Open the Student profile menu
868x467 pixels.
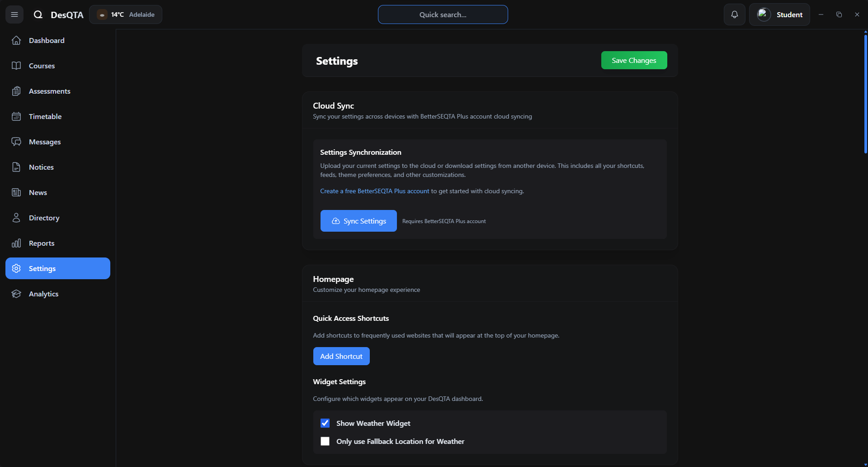pyautogui.click(x=779, y=14)
